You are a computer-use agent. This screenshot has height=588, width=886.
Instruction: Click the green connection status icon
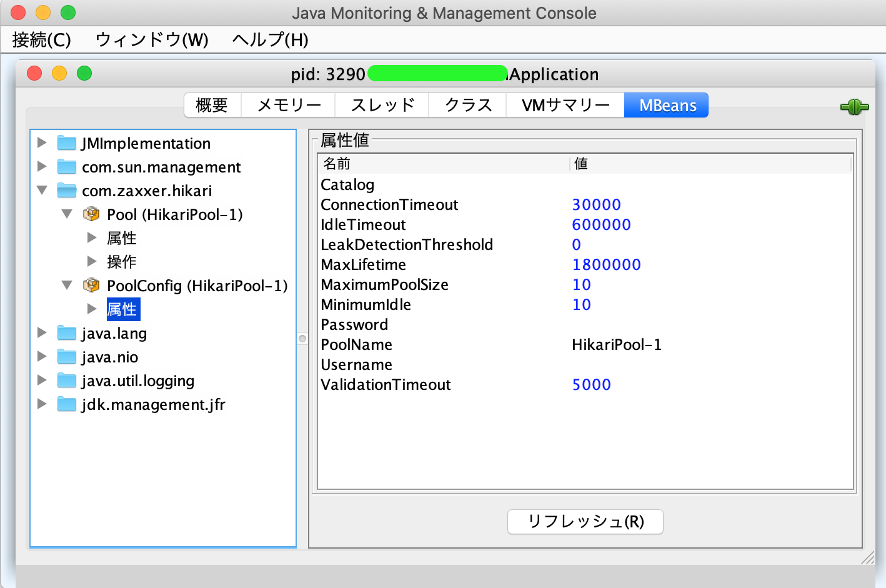point(854,106)
